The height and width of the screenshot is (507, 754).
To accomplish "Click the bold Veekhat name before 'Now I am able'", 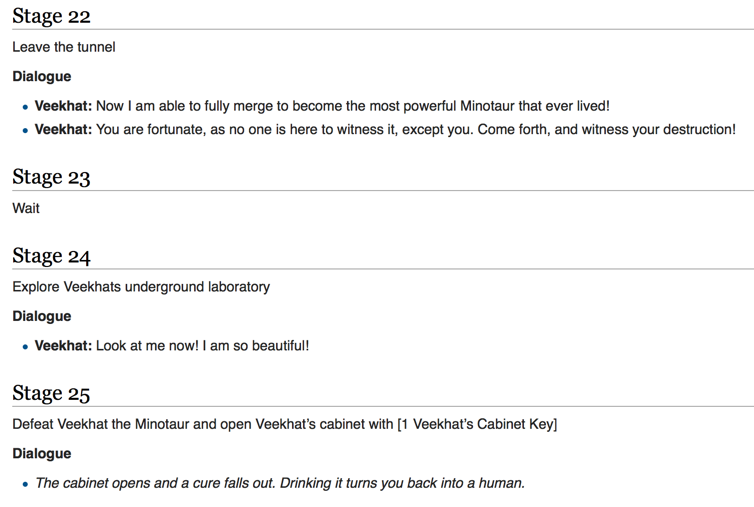I will point(63,106).
